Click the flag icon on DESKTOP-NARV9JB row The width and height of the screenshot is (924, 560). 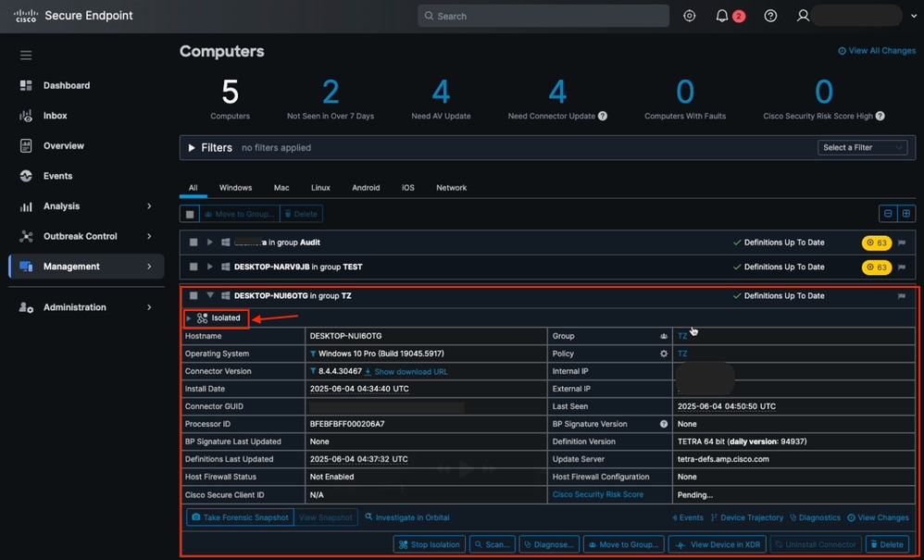(x=902, y=267)
